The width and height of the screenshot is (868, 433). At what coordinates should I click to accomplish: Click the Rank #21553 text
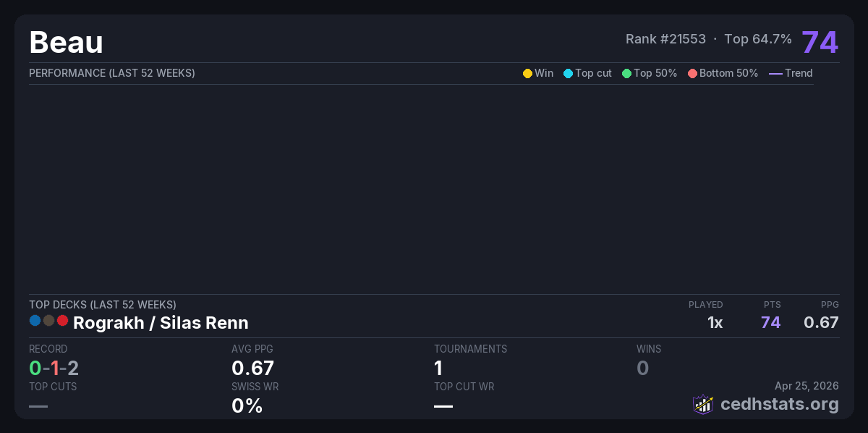pos(665,39)
